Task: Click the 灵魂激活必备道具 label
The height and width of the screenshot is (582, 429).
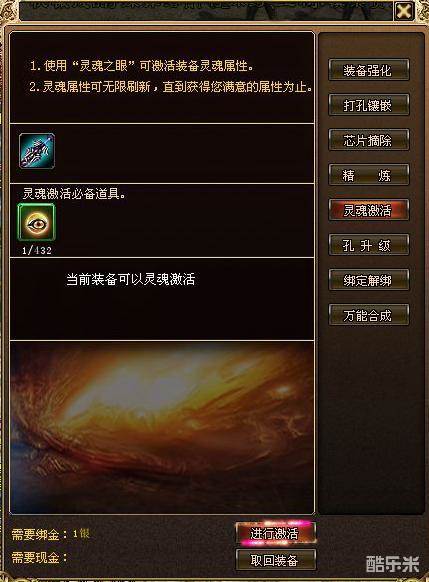Action: click(74, 193)
